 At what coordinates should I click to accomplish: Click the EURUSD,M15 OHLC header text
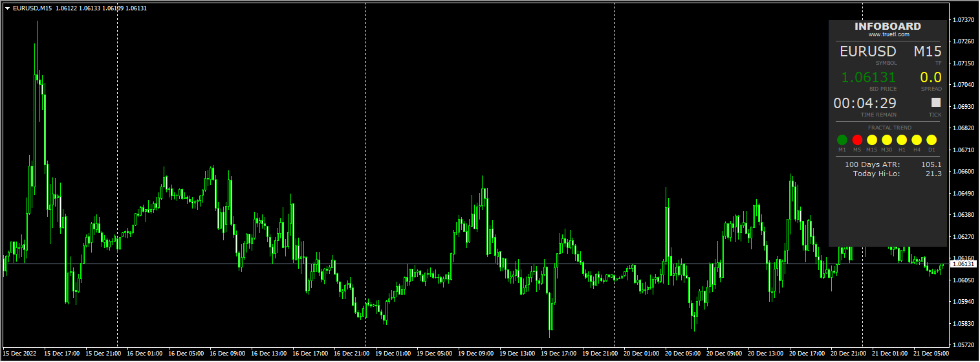pyautogui.click(x=80, y=8)
